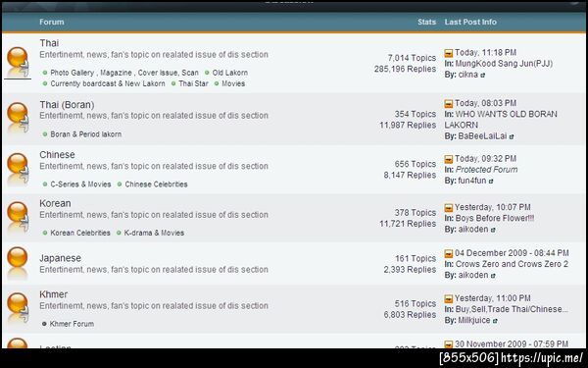Click profile icon next to aikoden in Japanese row
This screenshot has width=588, height=368.
point(493,276)
